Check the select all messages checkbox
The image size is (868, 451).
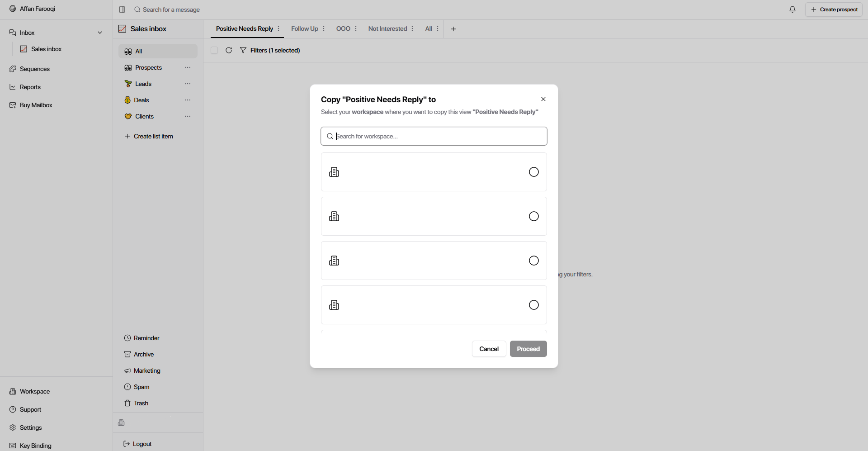pyautogui.click(x=214, y=50)
